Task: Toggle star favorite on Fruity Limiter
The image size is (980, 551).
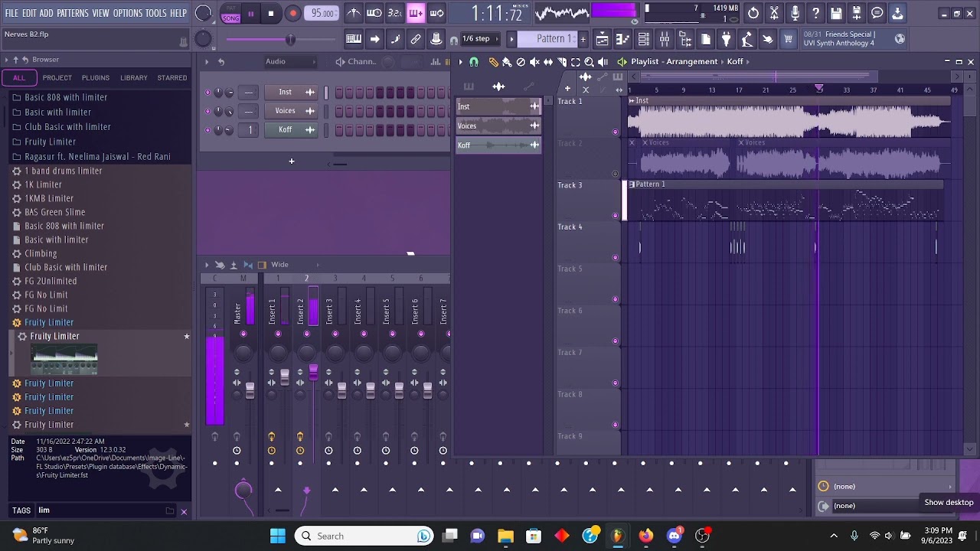Action: coord(186,336)
